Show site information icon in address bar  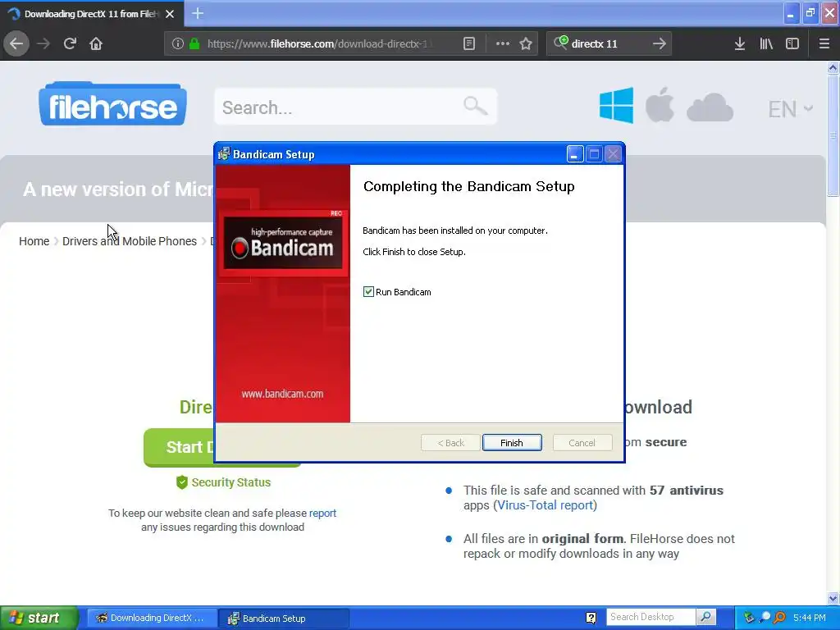[178, 44]
